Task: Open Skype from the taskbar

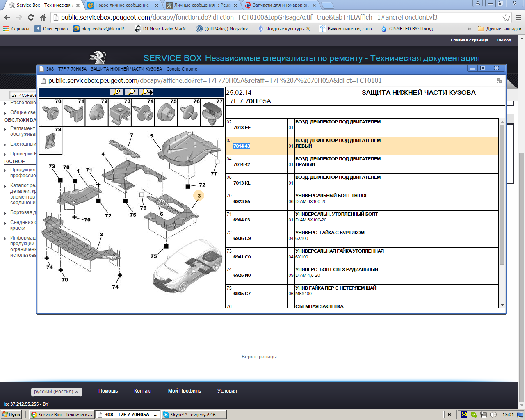Action: [x=189, y=415]
